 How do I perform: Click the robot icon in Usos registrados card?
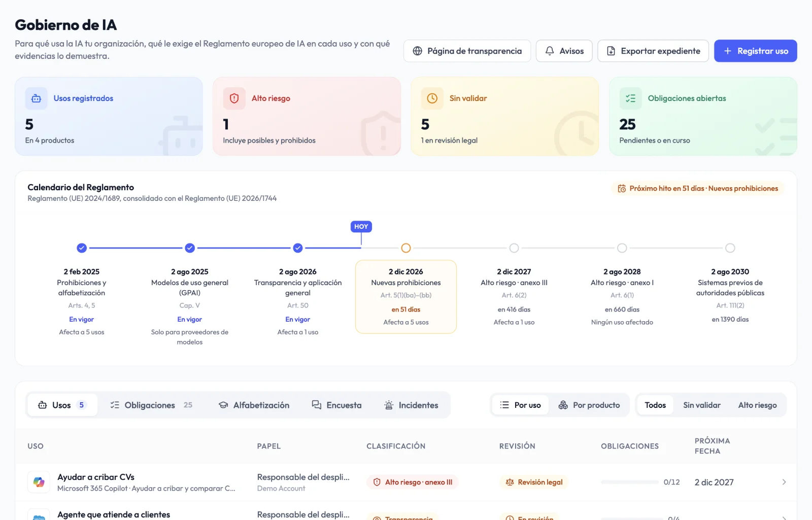(36, 98)
